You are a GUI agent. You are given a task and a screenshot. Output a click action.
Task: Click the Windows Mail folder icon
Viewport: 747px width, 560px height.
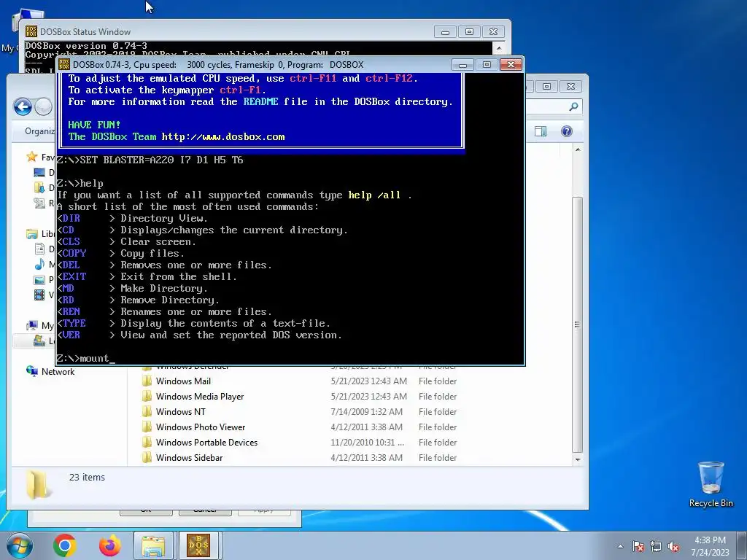coord(147,381)
